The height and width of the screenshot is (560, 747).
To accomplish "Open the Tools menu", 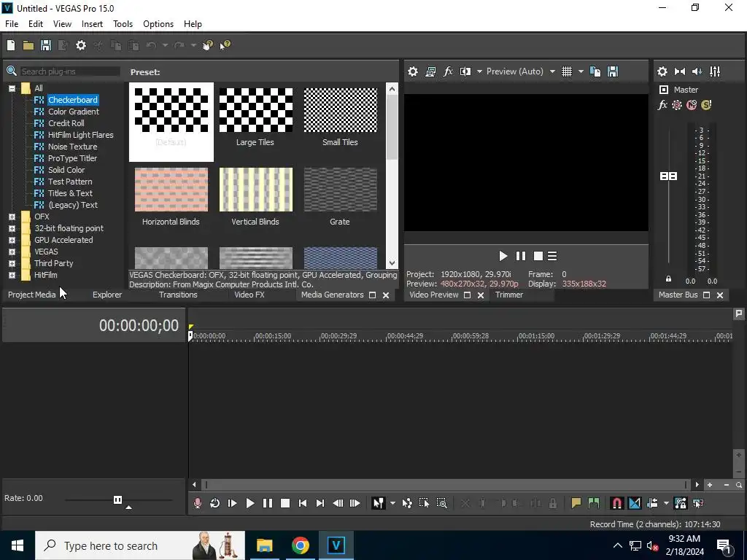I will click(123, 24).
